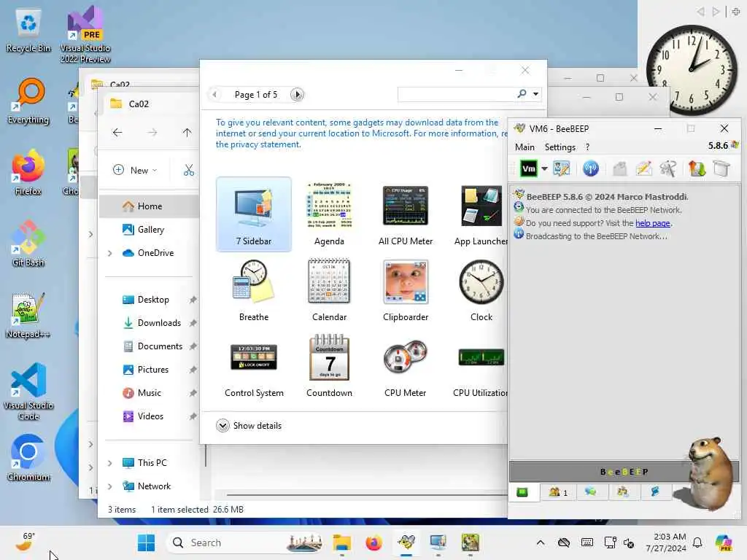Select the Calendar gadget
The height and width of the screenshot is (560, 747).
click(329, 290)
